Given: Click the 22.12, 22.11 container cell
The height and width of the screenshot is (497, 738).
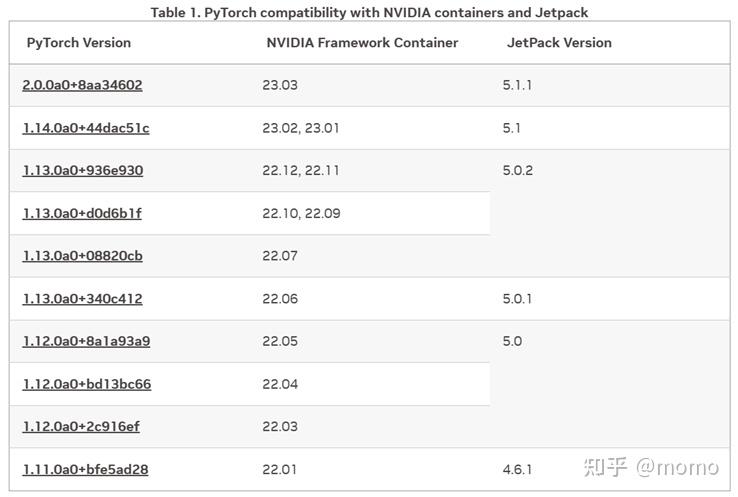Looking at the screenshot, I should 301,170.
